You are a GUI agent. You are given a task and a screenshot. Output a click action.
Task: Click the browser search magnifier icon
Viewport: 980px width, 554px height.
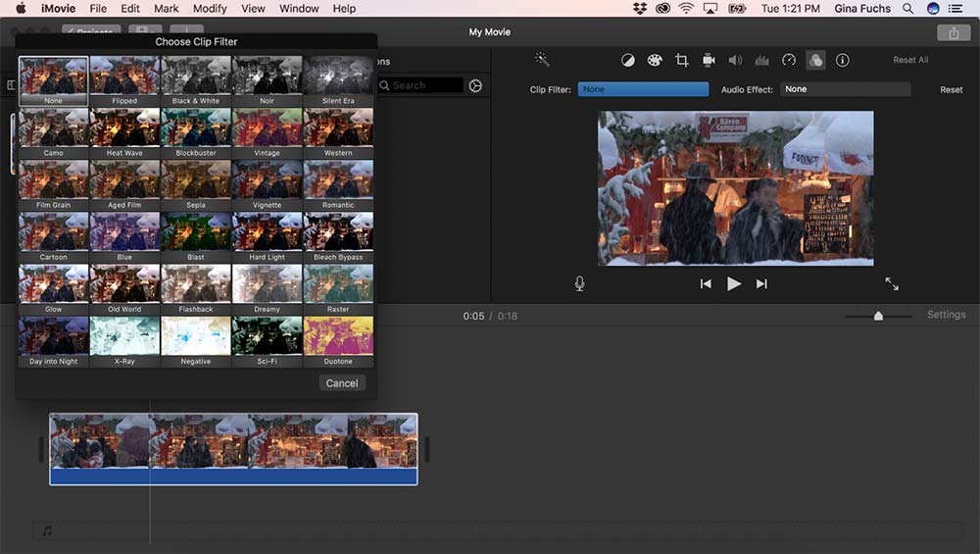point(384,85)
